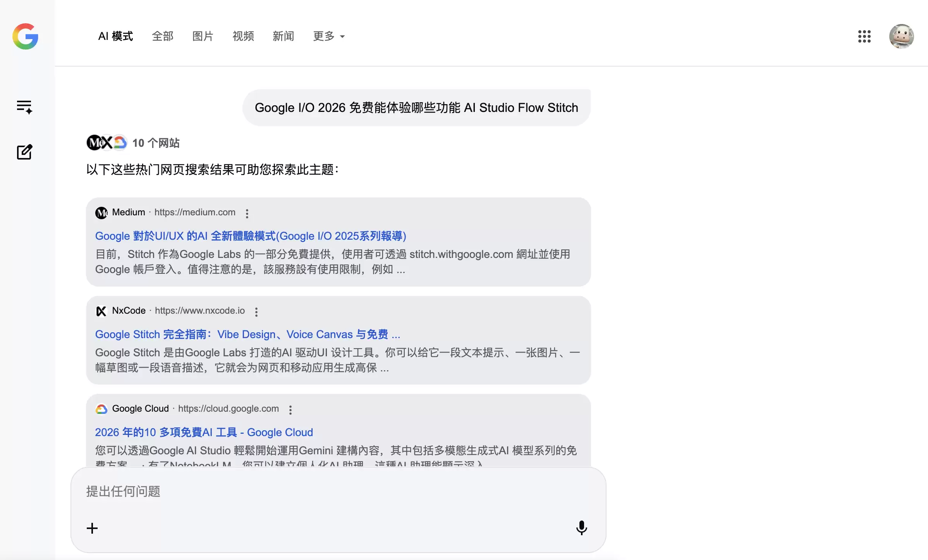Click the https://www.nxcode.io URL text
This screenshot has width=928, height=560.
coord(200,311)
